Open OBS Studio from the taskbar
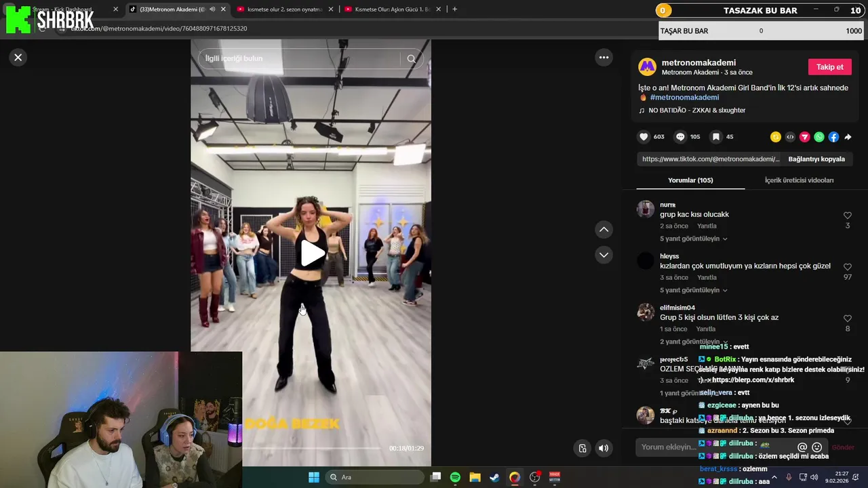This screenshot has width=868, height=488. point(535,477)
